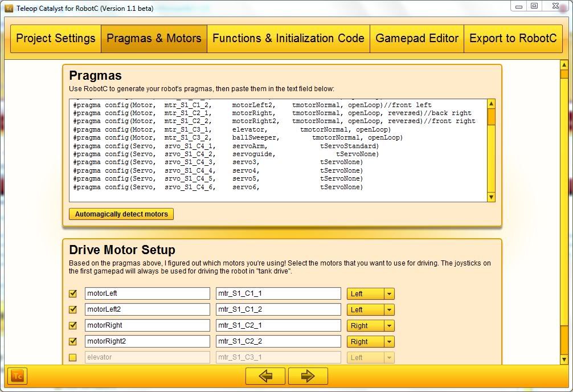Click main page scrollbar down arrow

564,360
